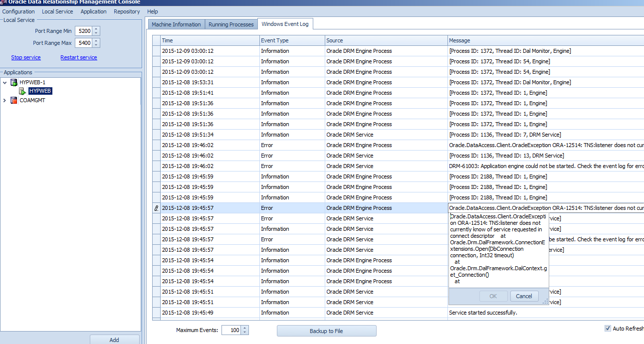Click the Stop service link

click(26, 57)
